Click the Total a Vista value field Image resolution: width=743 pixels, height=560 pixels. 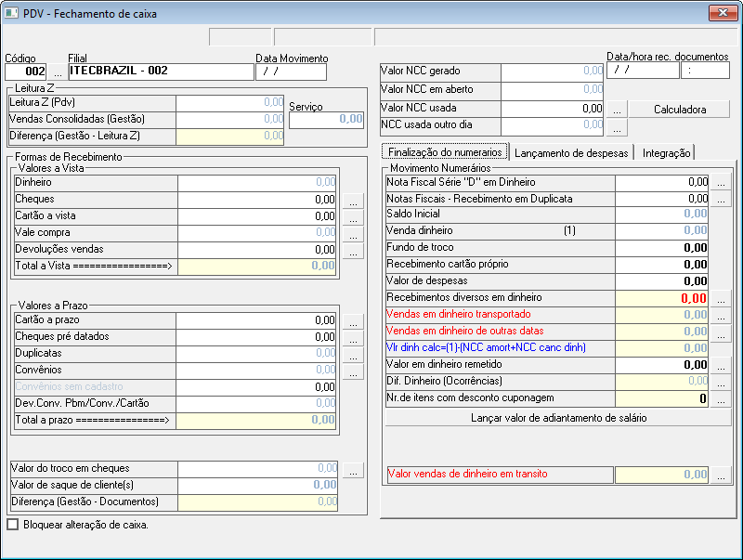257,267
